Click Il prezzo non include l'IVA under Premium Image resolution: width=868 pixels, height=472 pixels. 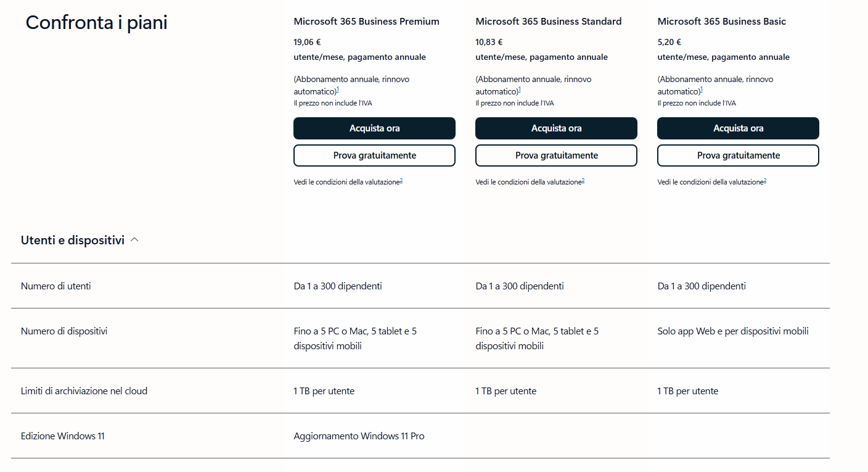click(333, 104)
